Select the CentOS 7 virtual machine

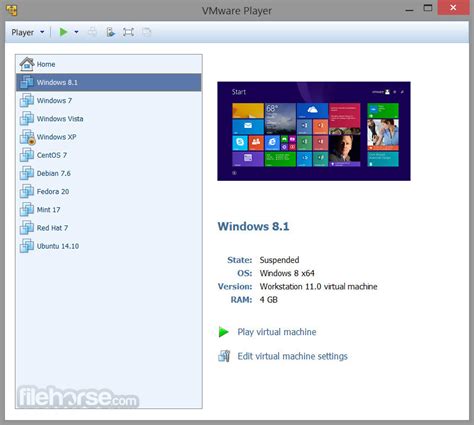click(109, 155)
